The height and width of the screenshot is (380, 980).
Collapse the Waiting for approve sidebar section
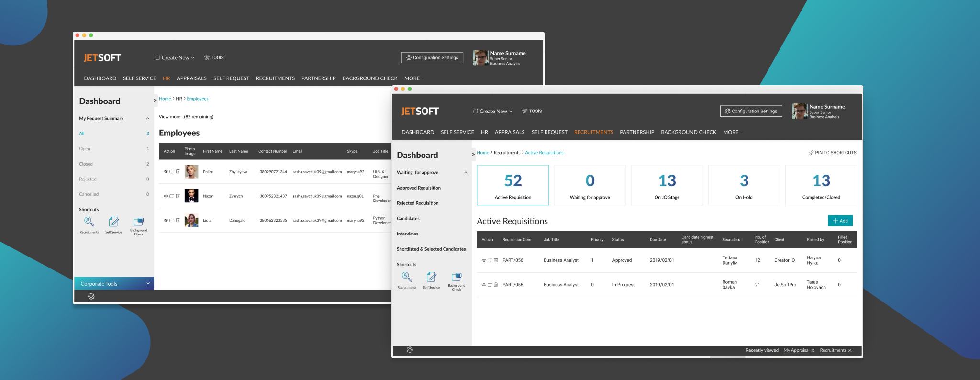click(466, 172)
